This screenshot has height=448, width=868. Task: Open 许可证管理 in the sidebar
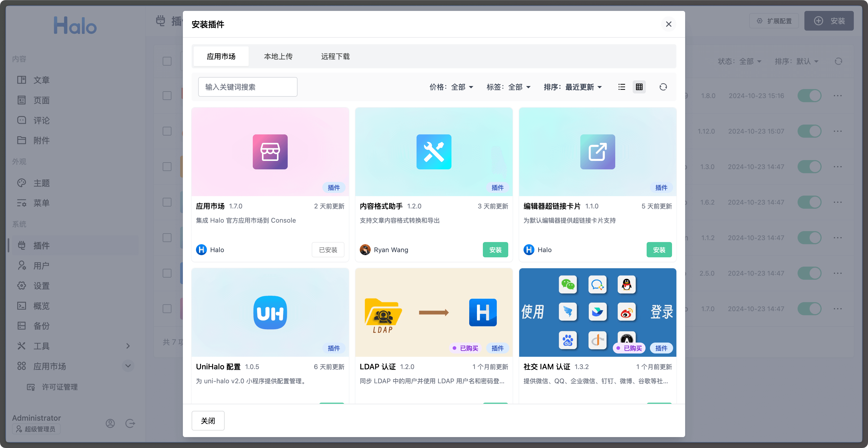59,387
